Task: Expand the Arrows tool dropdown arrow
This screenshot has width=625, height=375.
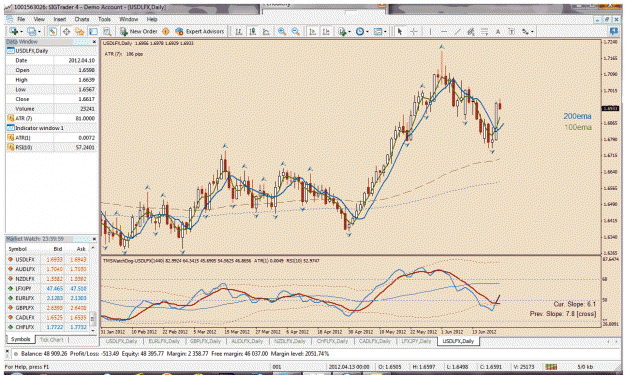Action: pyautogui.click(x=533, y=31)
